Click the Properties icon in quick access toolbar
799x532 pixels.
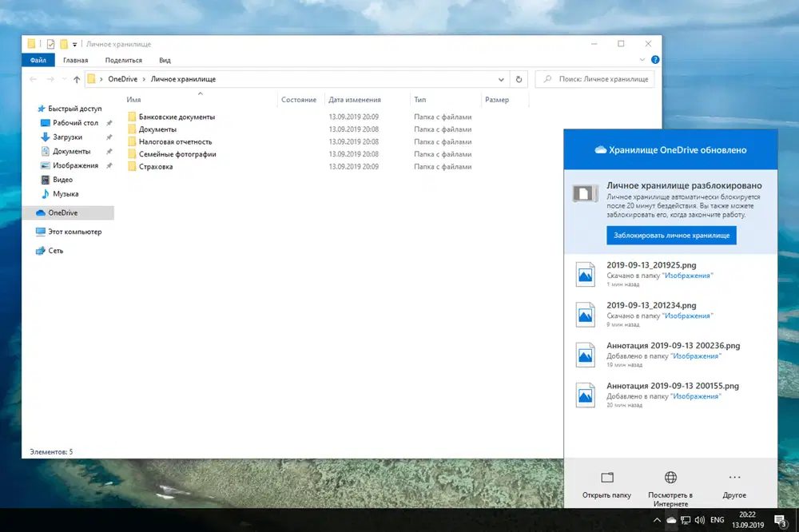click(x=50, y=44)
